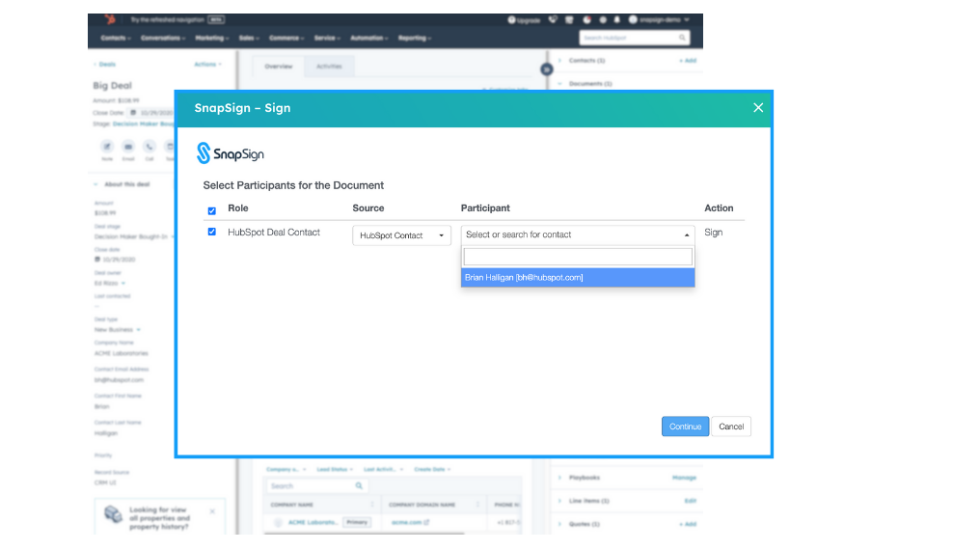Screen dimensions: 980x551
Task: Open the HubSpot Contact source dropdown
Action: click(x=401, y=235)
